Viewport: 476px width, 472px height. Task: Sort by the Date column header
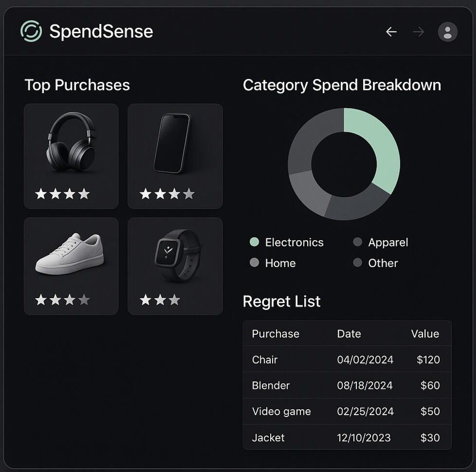coord(349,334)
